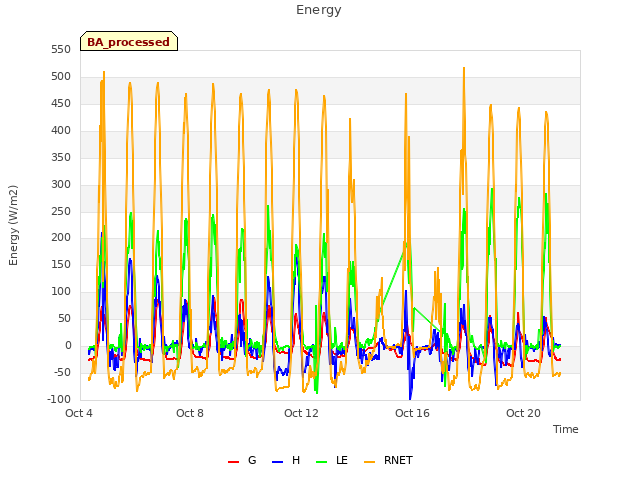Click the 550 y-axis tick label
Screen dimensions: 640x480
[x=61, y=50]
